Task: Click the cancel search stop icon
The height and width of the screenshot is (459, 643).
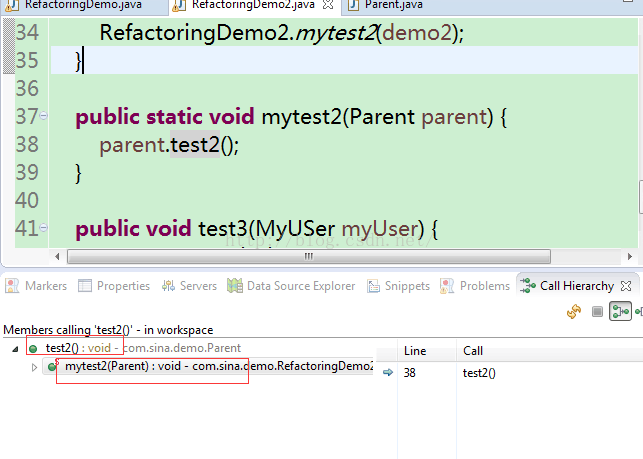Action: 597,312
